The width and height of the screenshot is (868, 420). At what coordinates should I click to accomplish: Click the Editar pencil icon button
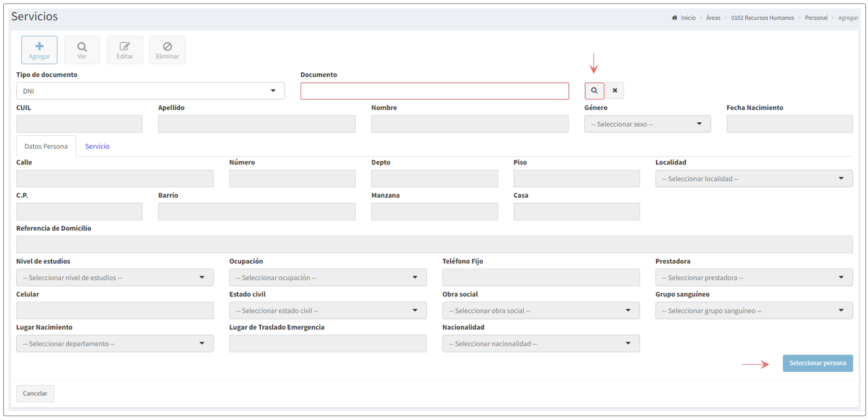(x=125, y=50)
